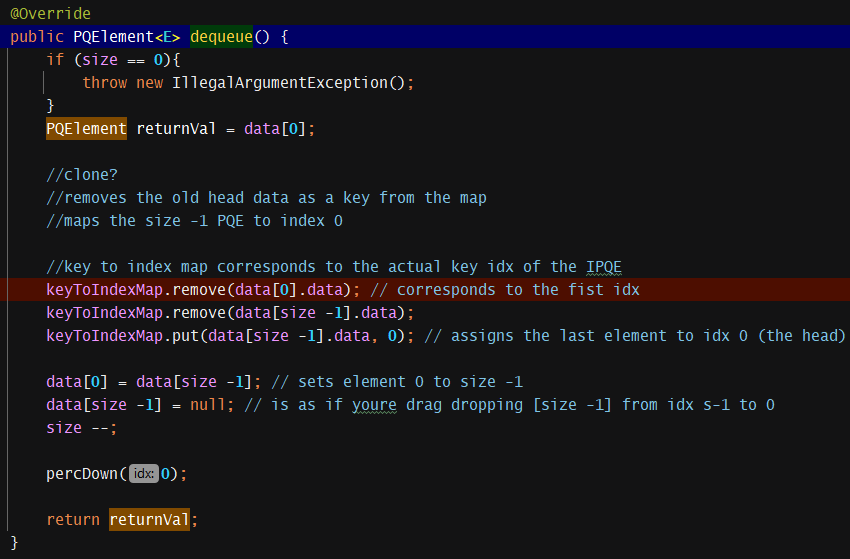Viewport: 850px width, 559px height.
Task: Click the percDown method call
Action: click(x=82, y=474)
